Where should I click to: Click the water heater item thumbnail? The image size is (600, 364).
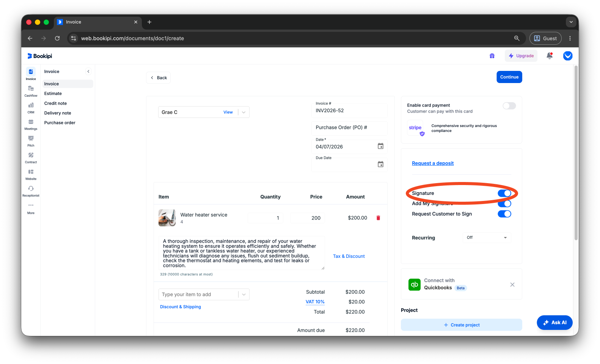pyautogui.click(x=167, y=218)
